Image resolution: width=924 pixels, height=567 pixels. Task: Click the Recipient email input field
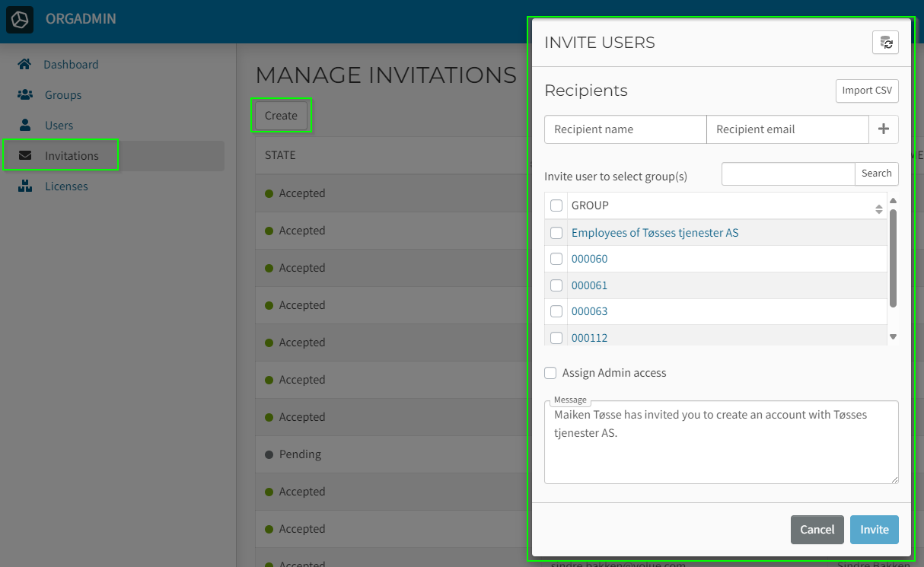[x=788, y=129]
